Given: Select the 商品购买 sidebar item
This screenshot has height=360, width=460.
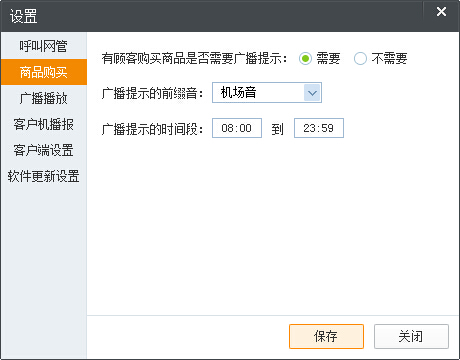Looking at the screenshot, I should click(x=44, y=72).
